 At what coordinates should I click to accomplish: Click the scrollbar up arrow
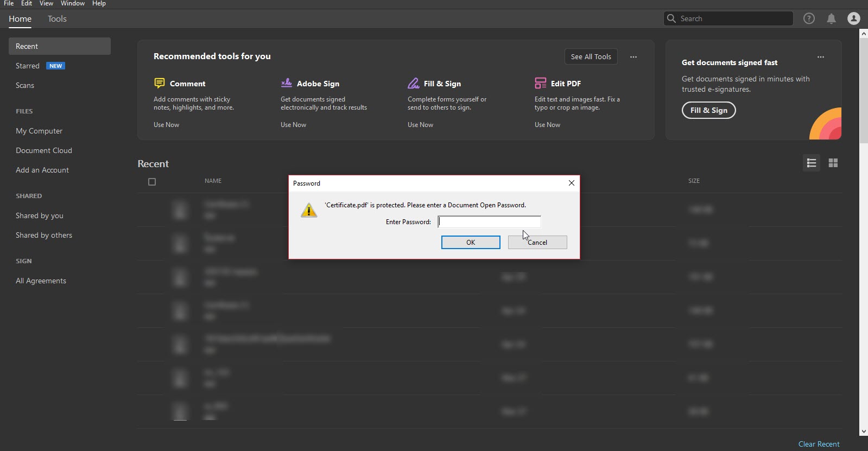863,33
